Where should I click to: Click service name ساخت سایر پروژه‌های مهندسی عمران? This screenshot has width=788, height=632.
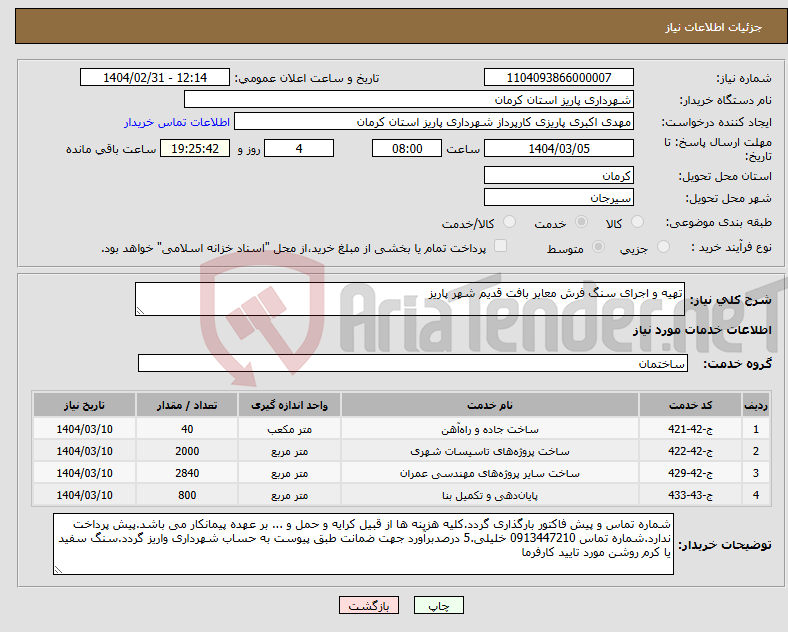point(490,474)
